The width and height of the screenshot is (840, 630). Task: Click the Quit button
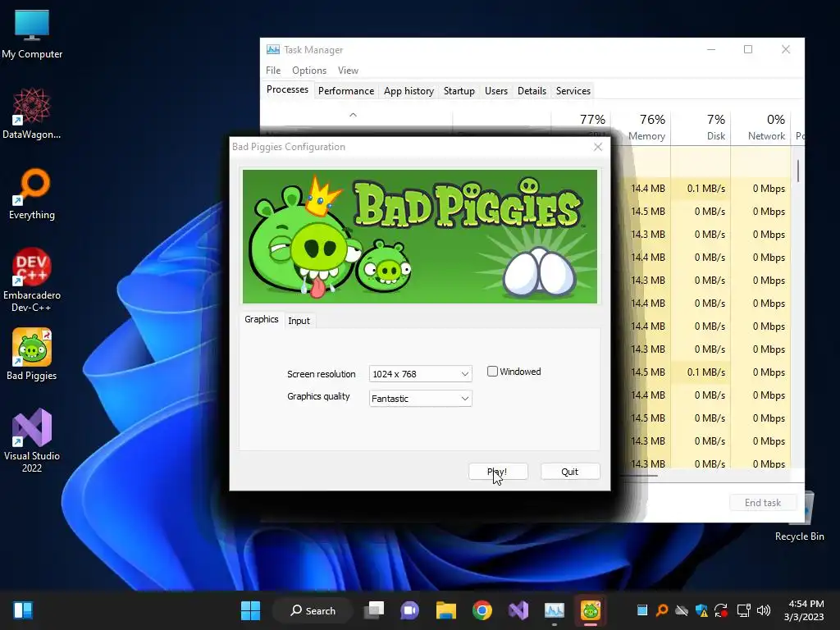(x=570, y=472)
